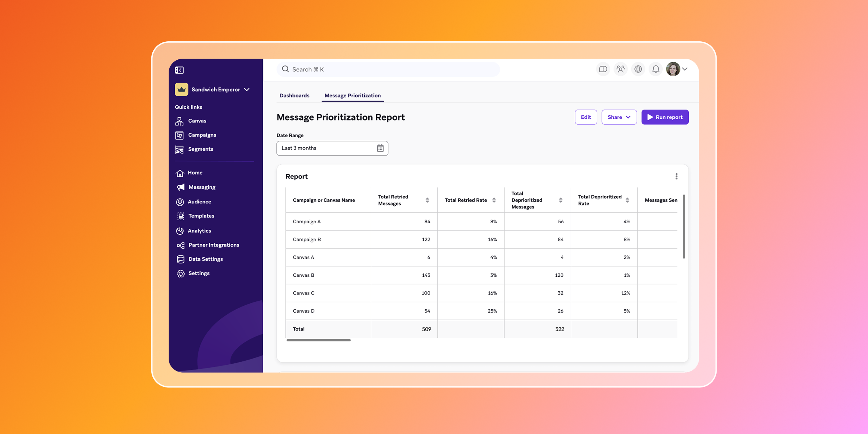
Task: Open Data Settings
Action: point(200,259)
